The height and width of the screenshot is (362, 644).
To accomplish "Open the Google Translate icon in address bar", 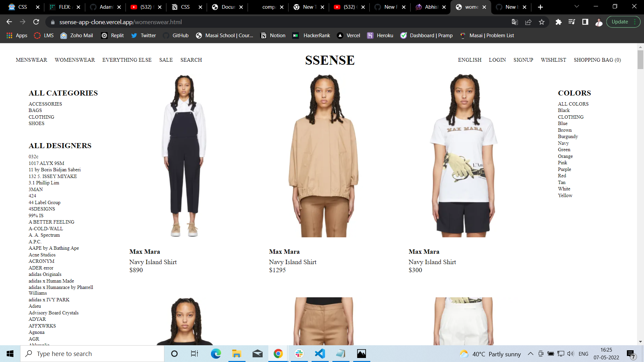I will (515, 22).
